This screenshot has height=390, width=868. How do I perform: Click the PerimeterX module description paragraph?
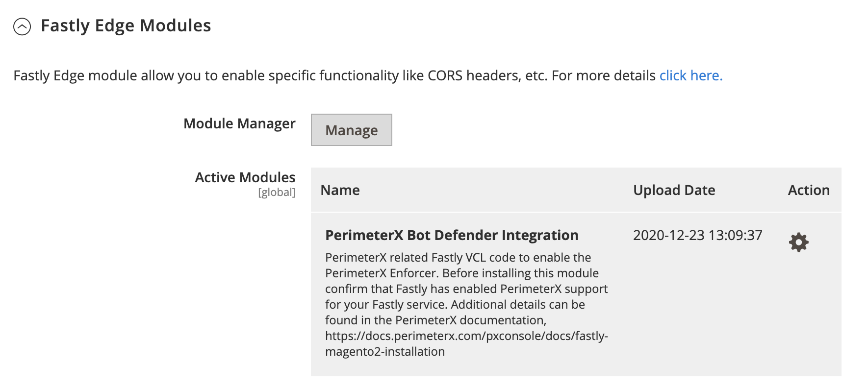466,304
